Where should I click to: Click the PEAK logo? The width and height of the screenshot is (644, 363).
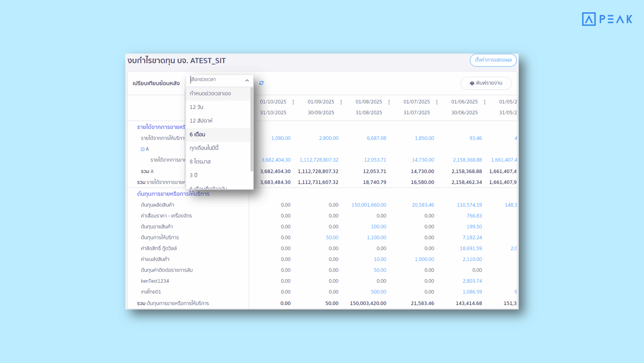(607, 19)
